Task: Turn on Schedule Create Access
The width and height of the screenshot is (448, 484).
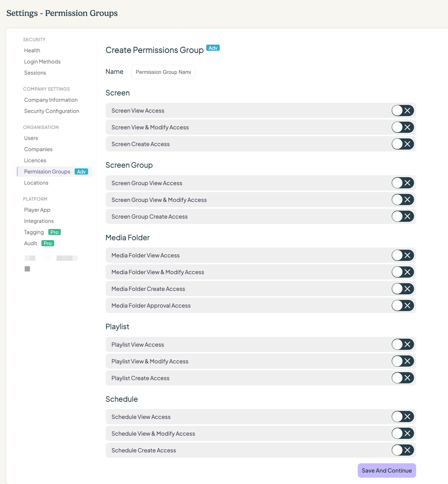Action: point(403,450)
